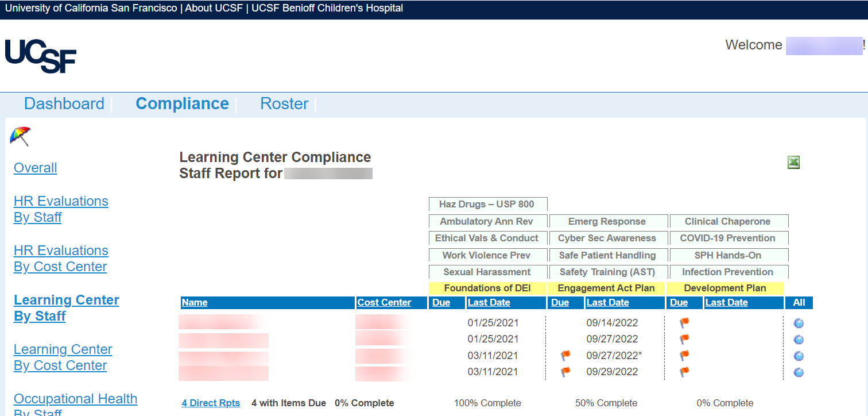The width and height of the screenshot is (868, 416).
Task: Select the Engagement Act Plan tab
Action: pos(606,288)
